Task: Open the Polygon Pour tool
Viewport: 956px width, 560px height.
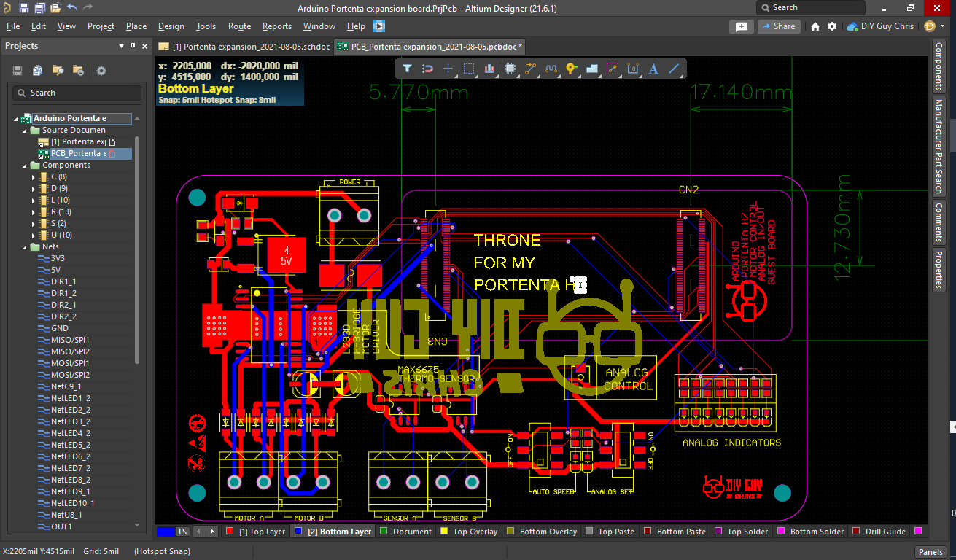Action: (x=591, y=69)
